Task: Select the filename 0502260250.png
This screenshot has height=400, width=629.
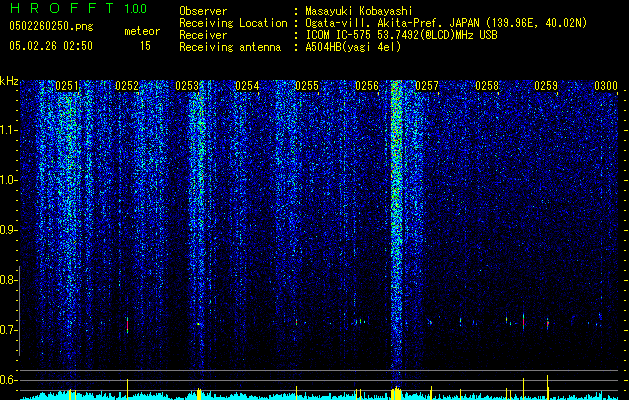Action: point(51,26)
